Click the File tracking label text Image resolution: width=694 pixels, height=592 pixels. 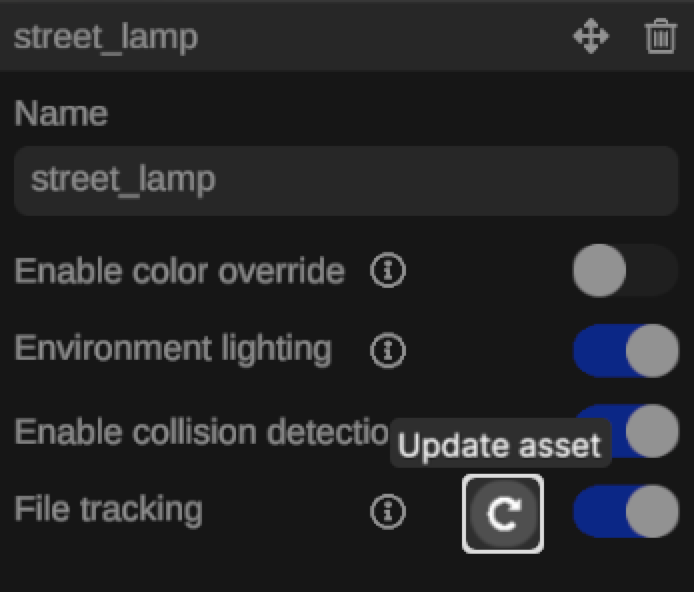click(108, 509)
